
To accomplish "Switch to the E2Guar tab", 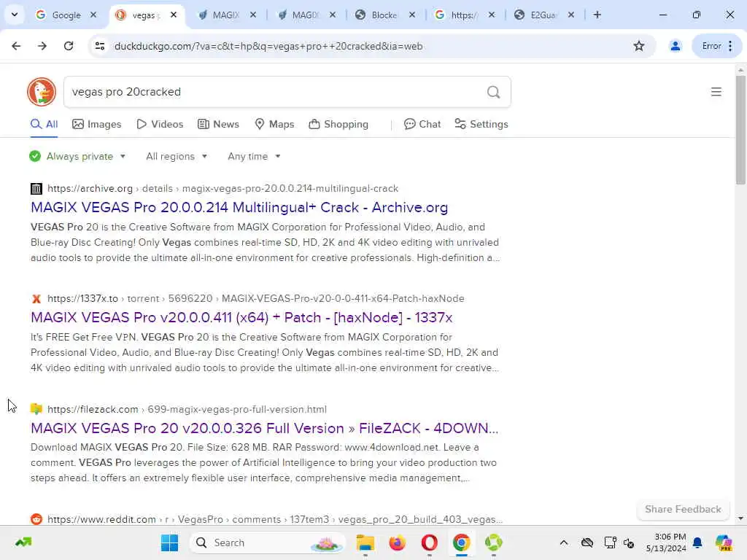I will pos(544,15).
